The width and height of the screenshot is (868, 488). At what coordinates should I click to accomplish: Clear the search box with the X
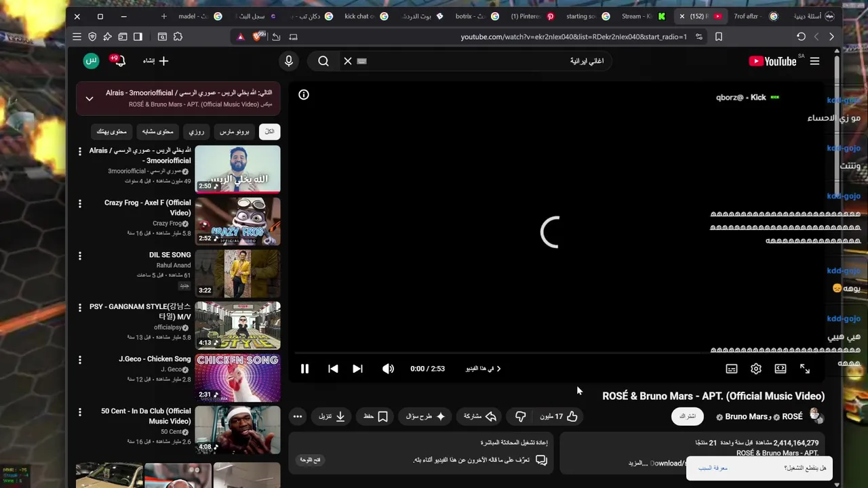tap(348, 61)
